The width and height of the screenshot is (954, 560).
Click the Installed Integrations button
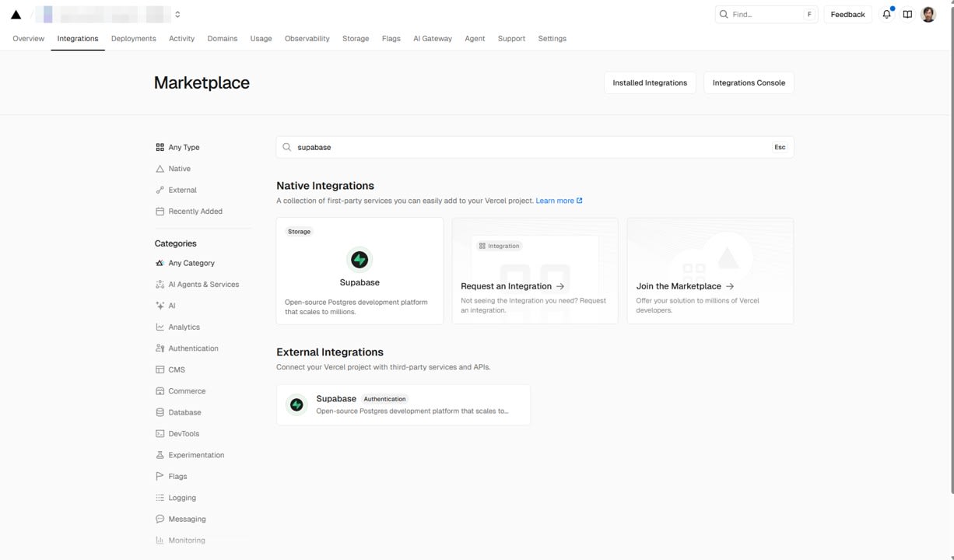[650, 82]
